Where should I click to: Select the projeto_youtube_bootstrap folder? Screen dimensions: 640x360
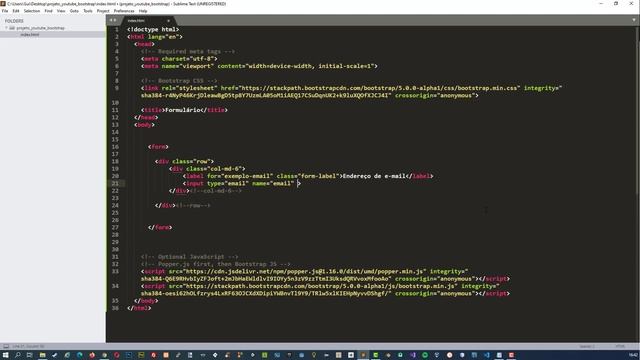[40, 28]
